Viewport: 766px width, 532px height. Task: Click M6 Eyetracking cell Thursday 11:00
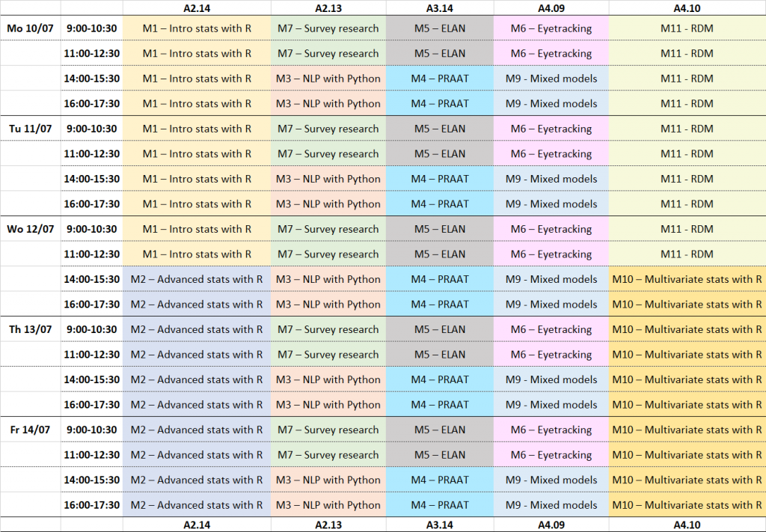point(551,354)
